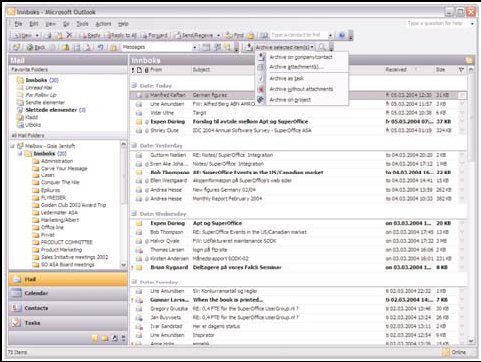Toggle flag on Une Amundsen Alfred Berg message
The image size is (481, 362).
coord(462,104)
